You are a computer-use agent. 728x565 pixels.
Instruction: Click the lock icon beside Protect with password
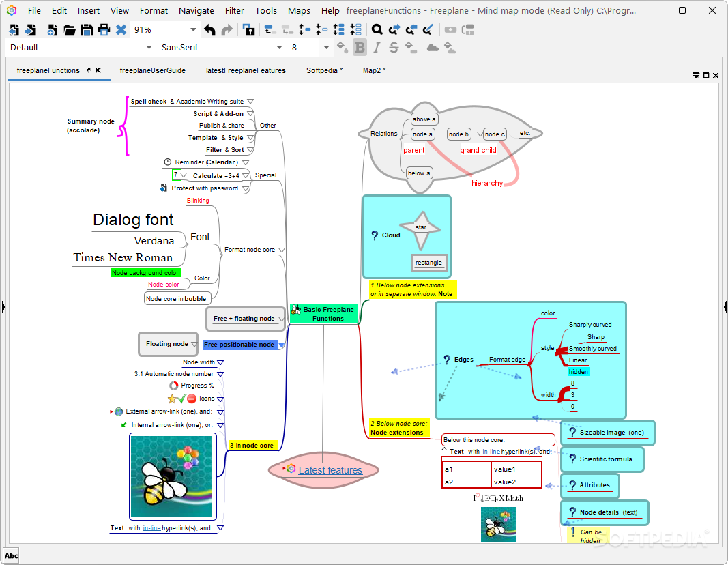pos(164,188)
